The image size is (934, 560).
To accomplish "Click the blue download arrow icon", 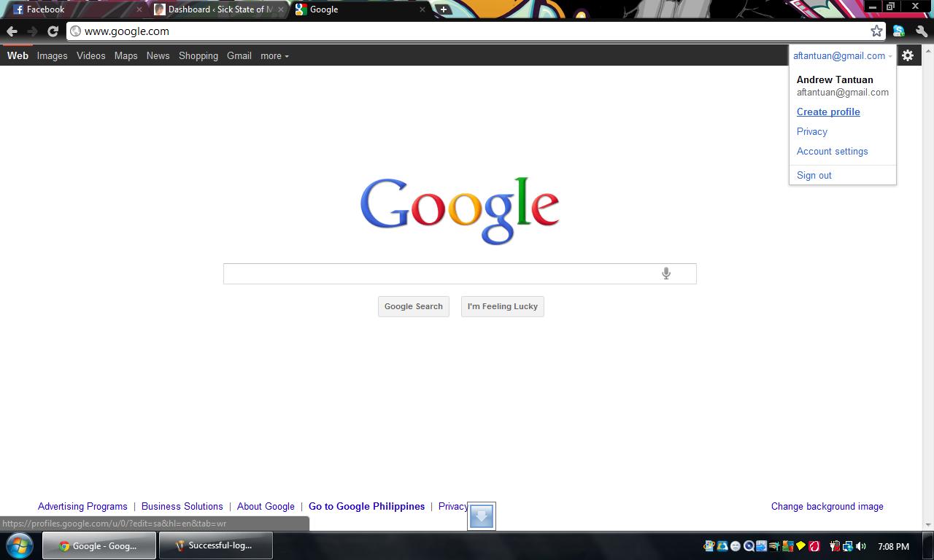I will click(482, 516).
